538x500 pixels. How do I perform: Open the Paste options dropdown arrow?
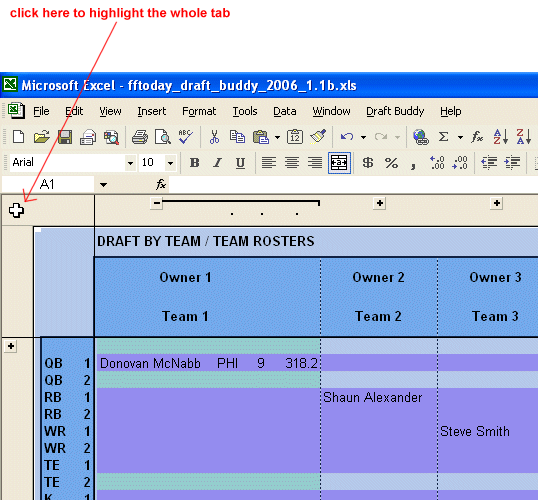277,138
